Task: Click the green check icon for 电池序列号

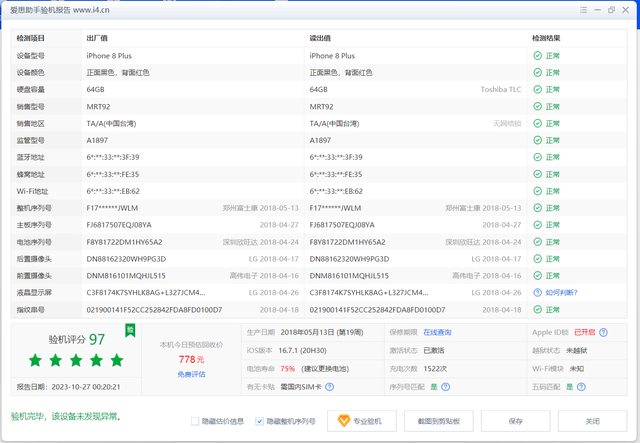Action: tap(537, 242)
